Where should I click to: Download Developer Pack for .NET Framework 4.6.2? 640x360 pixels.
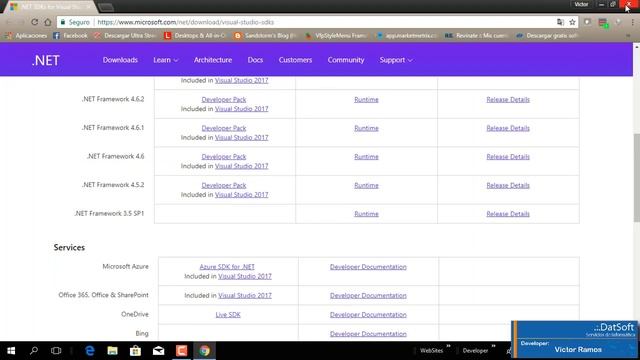224,100
